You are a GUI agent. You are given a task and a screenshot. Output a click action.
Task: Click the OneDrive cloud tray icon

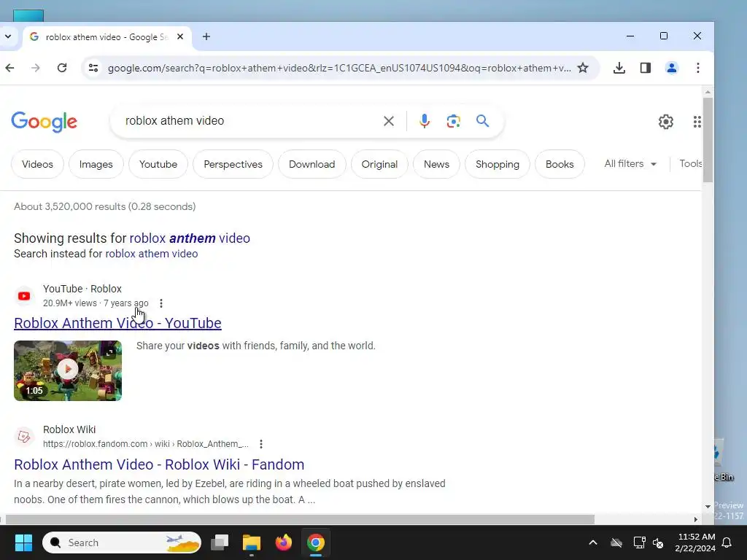(616, 542)
